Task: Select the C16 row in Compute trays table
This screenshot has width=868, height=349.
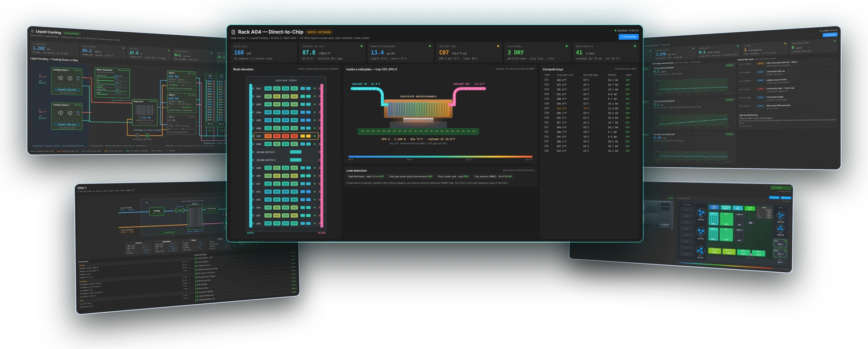Action: click(x=590, y=151)
